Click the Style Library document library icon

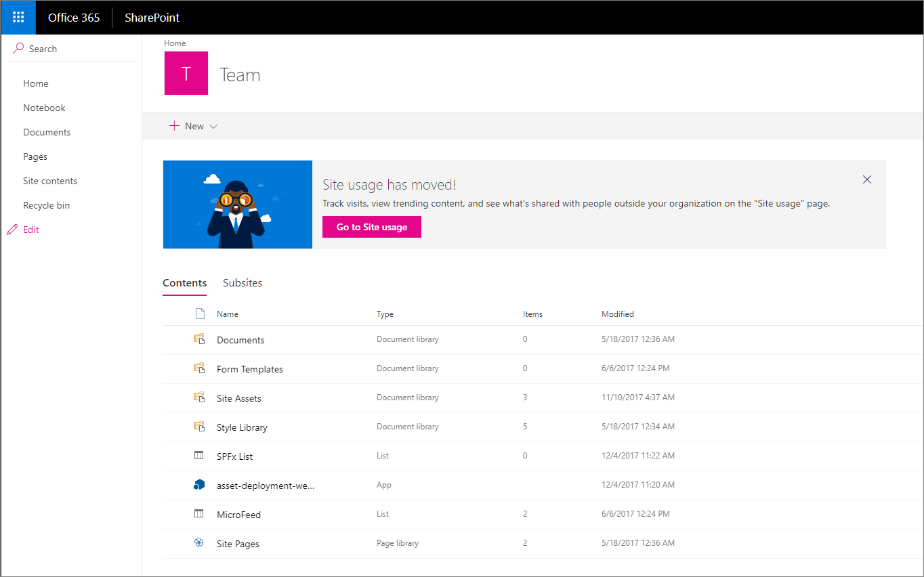199,426
